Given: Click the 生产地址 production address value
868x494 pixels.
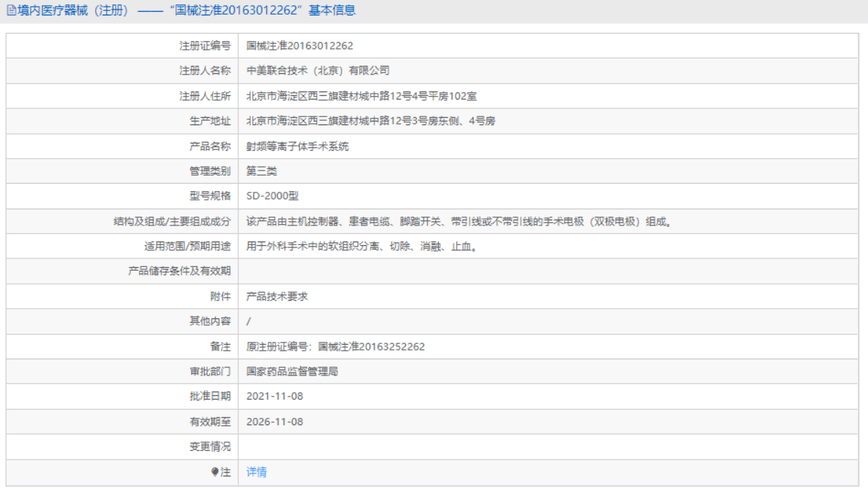Looking at the screenshot, I should coord(369,121).
